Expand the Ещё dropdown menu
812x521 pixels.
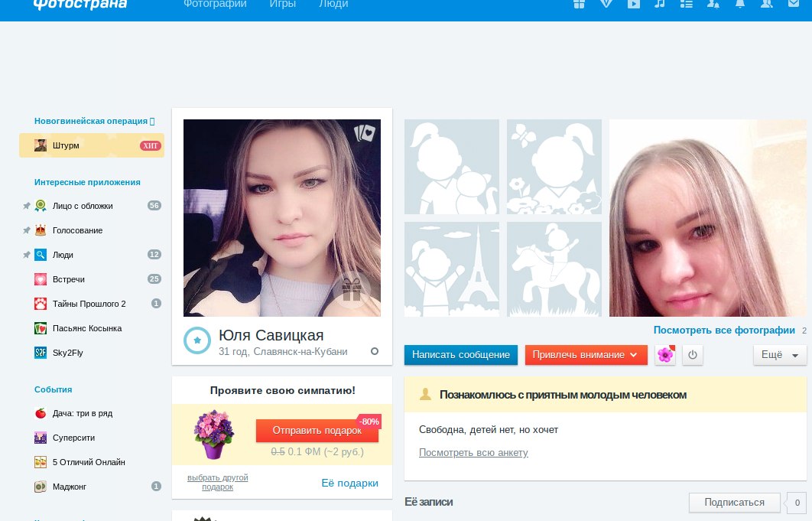point(779,355)
